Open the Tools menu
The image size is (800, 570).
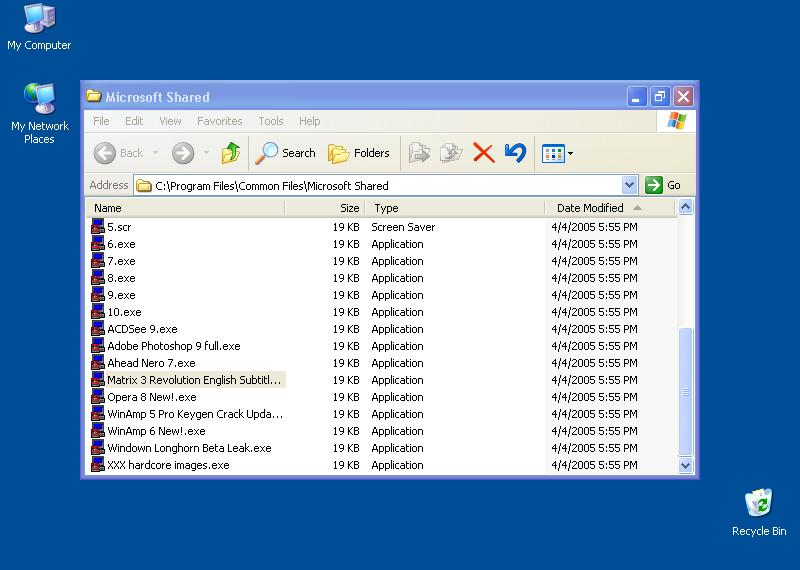[x=270, y=121]
